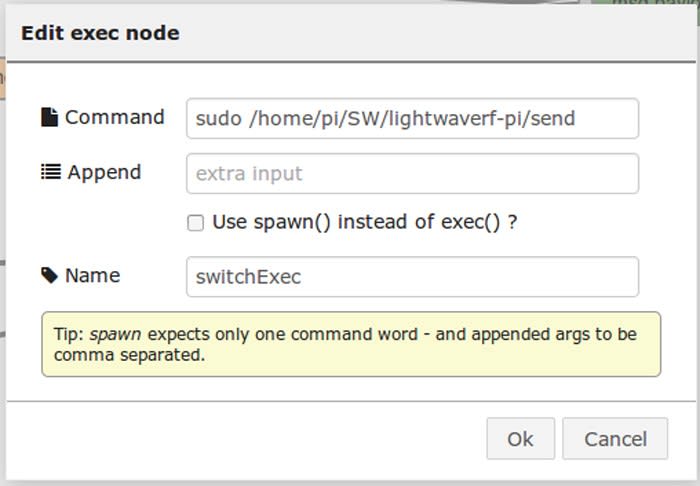Click the list icon beside Append
The width and height of the screenshot is (700, 486).
[51, 172]
